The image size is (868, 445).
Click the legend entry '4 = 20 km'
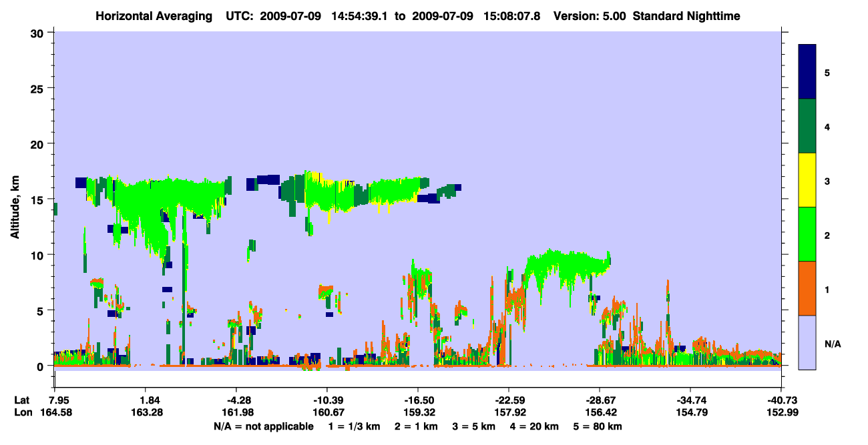[535, 426]
